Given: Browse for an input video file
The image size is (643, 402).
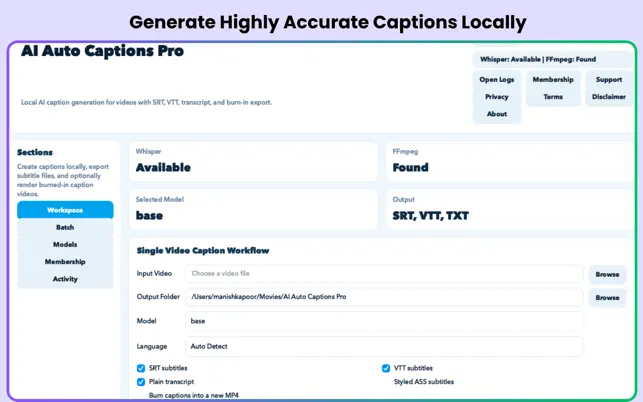Looking at the screenshot, I should (x=607, y=274).
